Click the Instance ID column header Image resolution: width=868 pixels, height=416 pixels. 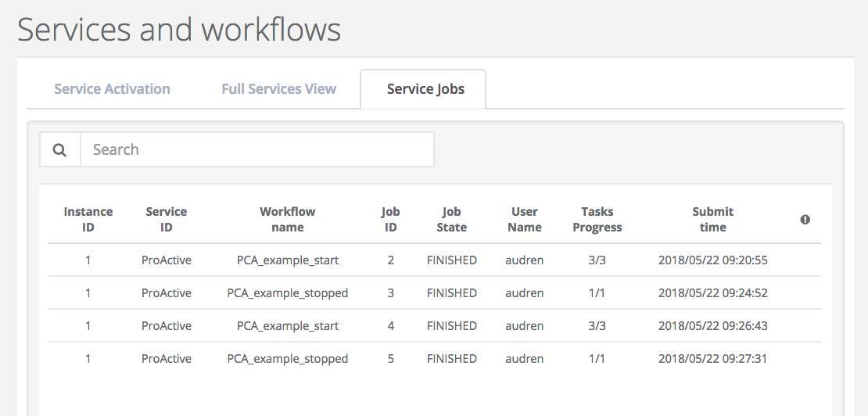click(x=88, y=220)
